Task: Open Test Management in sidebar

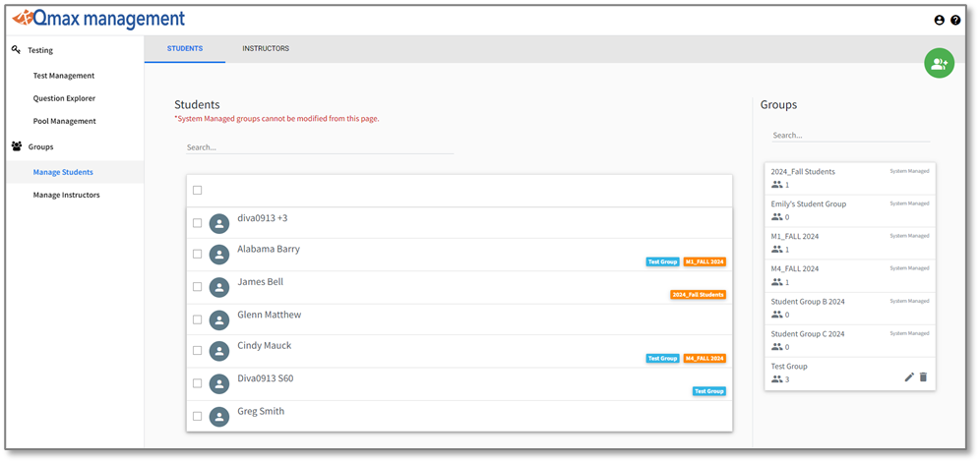Action: coord(64,76)
